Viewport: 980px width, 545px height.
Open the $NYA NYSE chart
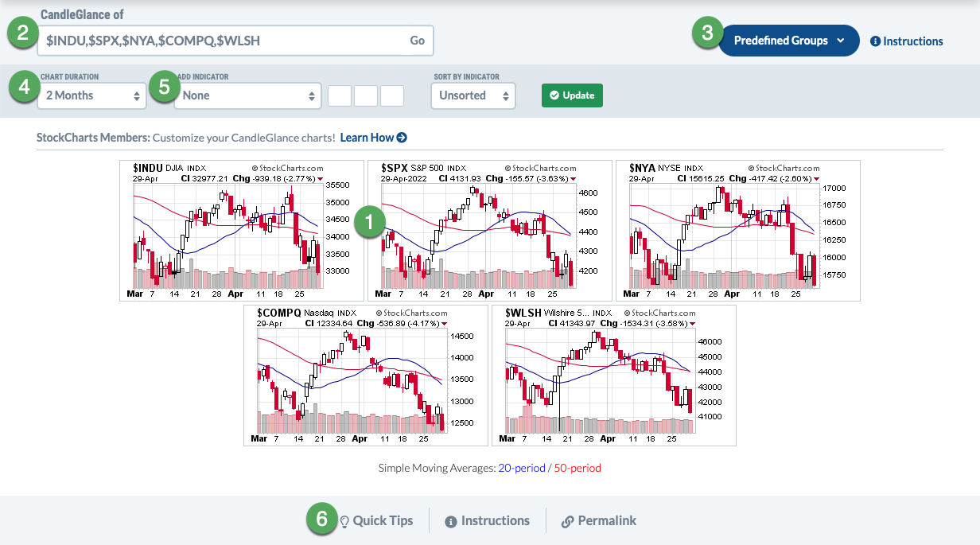point(738,231)
